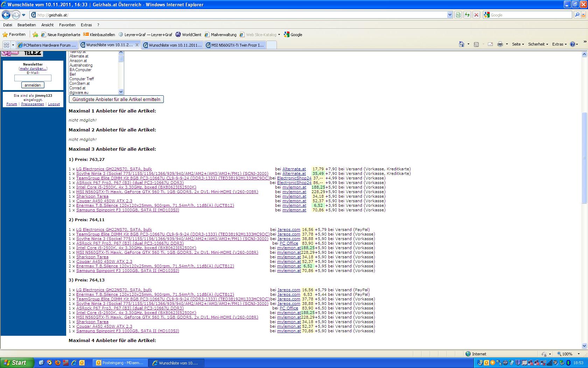
Task: Print the page via printer icon
Action: (500, 44)
